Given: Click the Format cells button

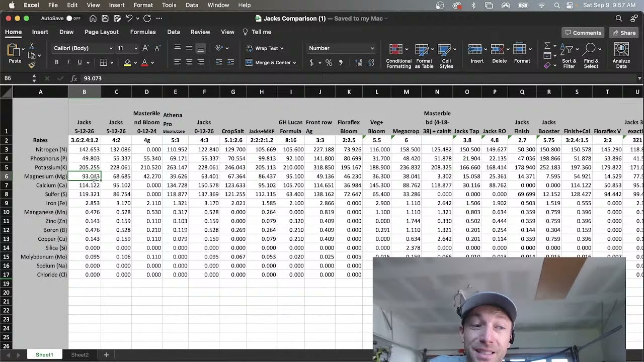Looking at the screenshot, I should (522, 54).
